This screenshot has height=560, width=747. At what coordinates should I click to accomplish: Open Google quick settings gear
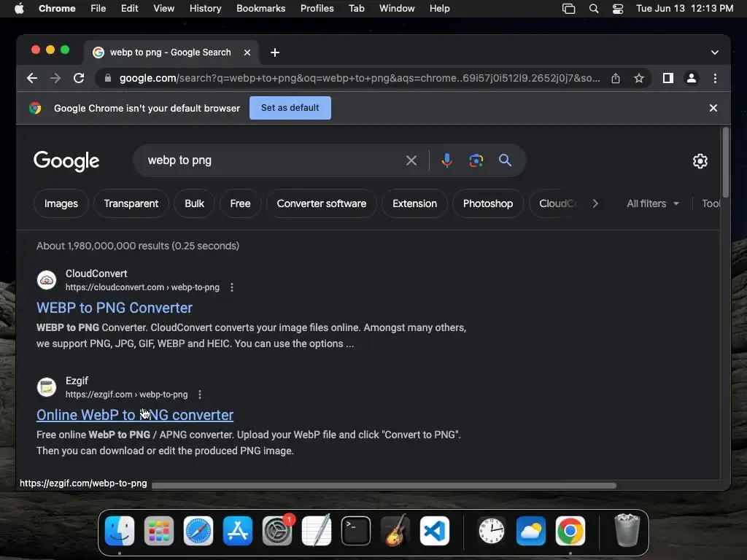700,161
